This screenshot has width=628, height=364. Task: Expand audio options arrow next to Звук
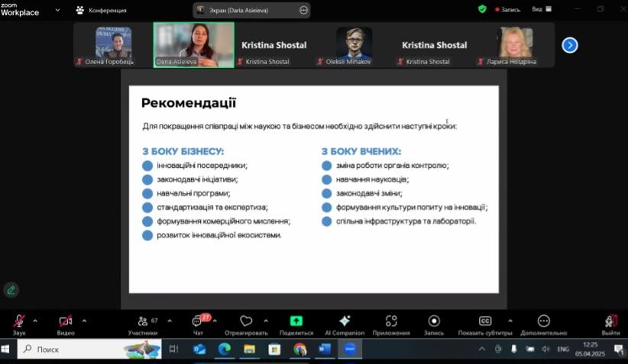coord(37,321)
